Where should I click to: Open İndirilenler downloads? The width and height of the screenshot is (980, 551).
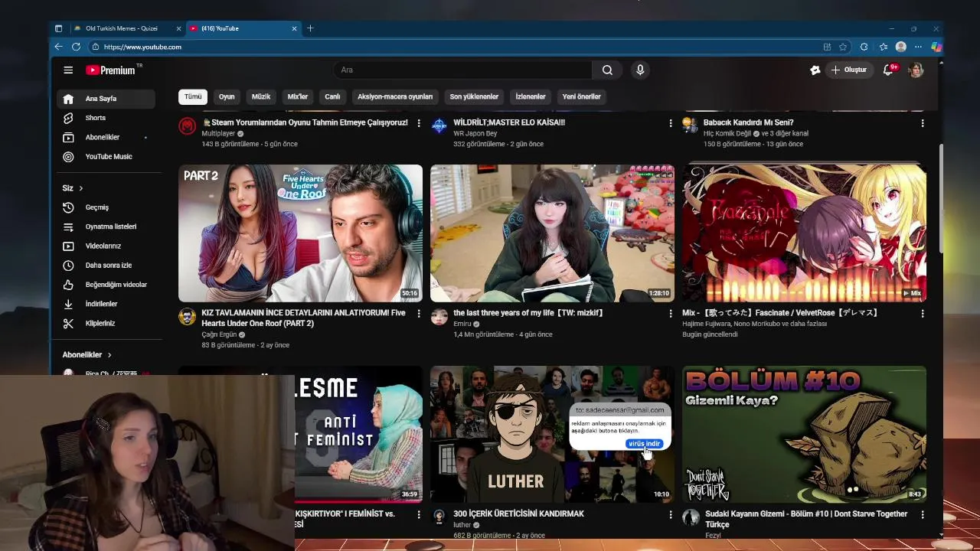point(106,304)
